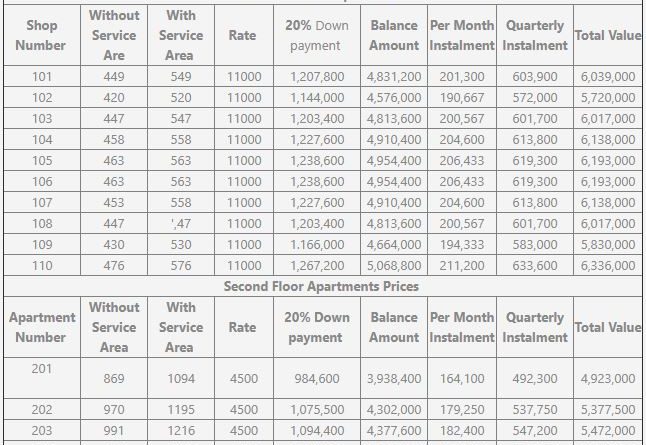Select balance amount 5,068,800 cell
The height and width of the screenshot is (445, 646).
click(x=394, y=266)
